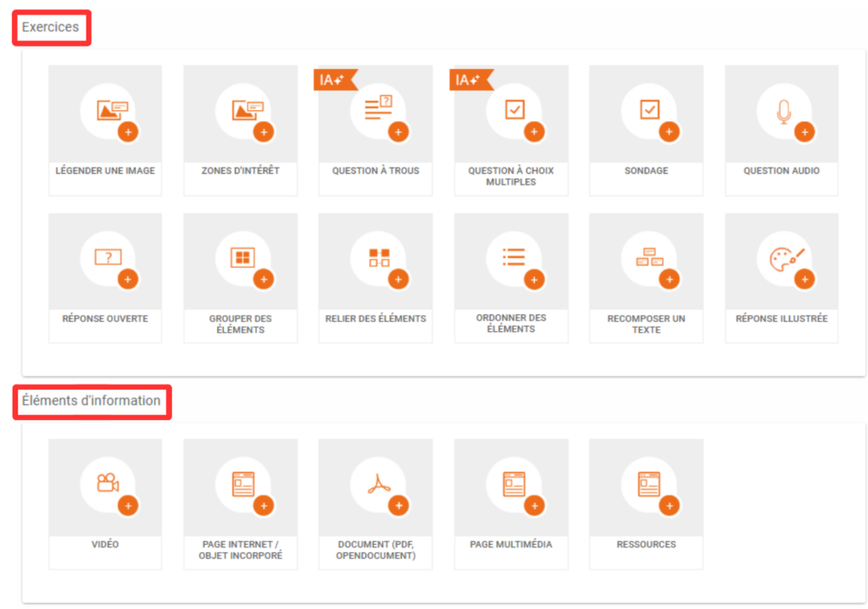The height and width of the screenshot is (609, 868).
Task: Click the Exercices section heading
Action: pos(51,27)
